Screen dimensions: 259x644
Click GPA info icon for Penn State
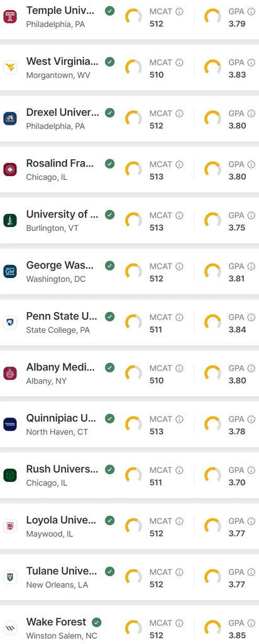(x=251, y=317)
